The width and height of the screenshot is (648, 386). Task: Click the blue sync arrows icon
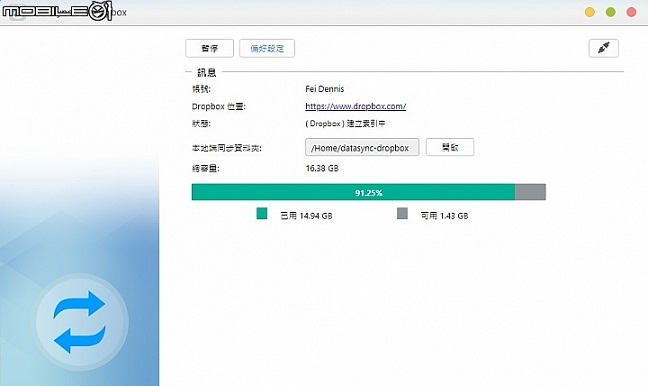click(80, 322)
